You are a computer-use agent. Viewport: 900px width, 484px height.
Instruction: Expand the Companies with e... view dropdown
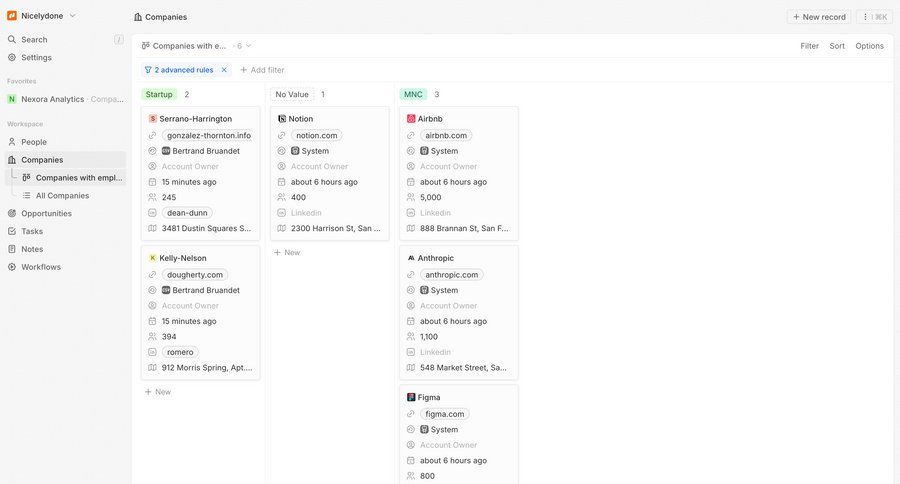point(197,46)
